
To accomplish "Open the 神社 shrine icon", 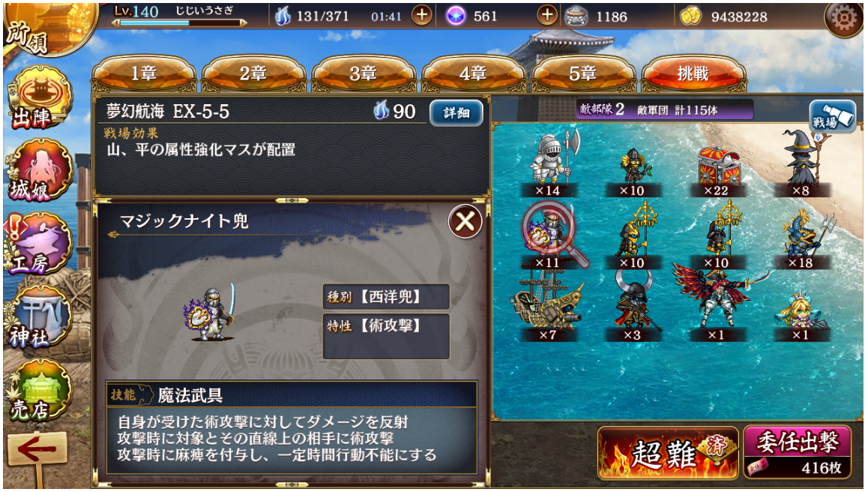I will pyautogui.click(x=39, y=317).
